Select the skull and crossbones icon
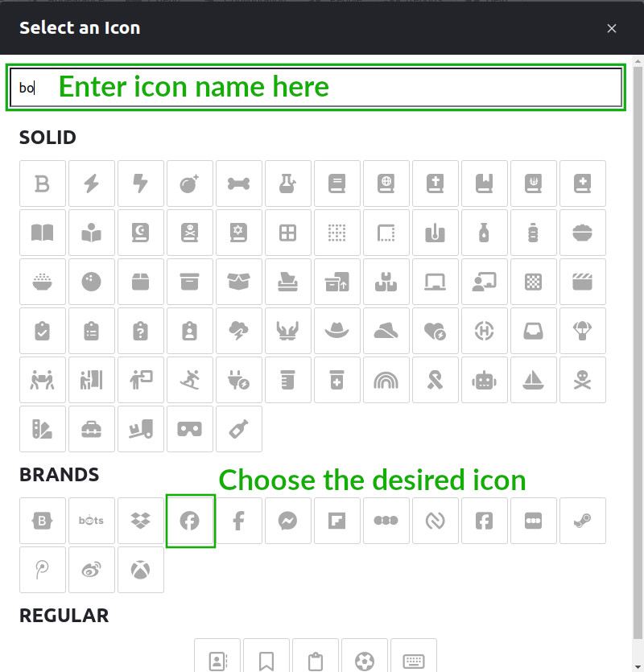Screen dimensions: 644x672 tap(583, 380)
